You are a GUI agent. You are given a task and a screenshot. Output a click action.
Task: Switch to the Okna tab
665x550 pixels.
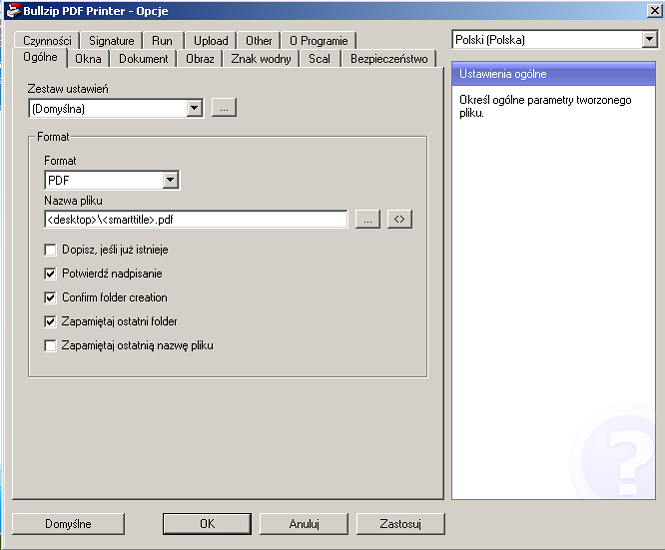(88, 59)
